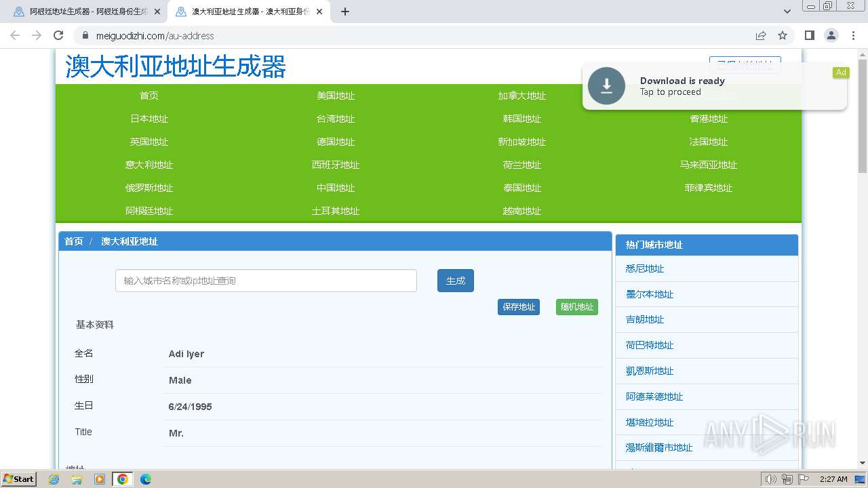This screenshot has height=488, width=868.
Task: Open 中国地址 in the menu
Action: (336, 188)
